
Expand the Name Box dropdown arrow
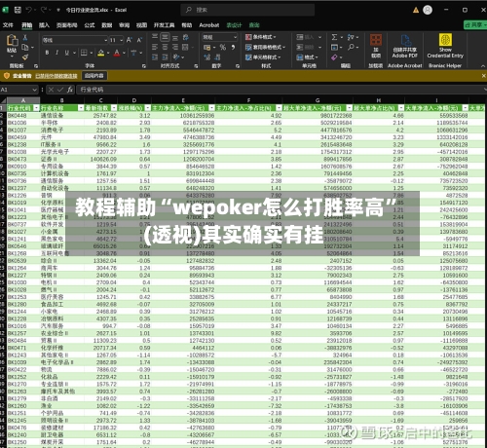pyautogui.click(x=34, y=90)
